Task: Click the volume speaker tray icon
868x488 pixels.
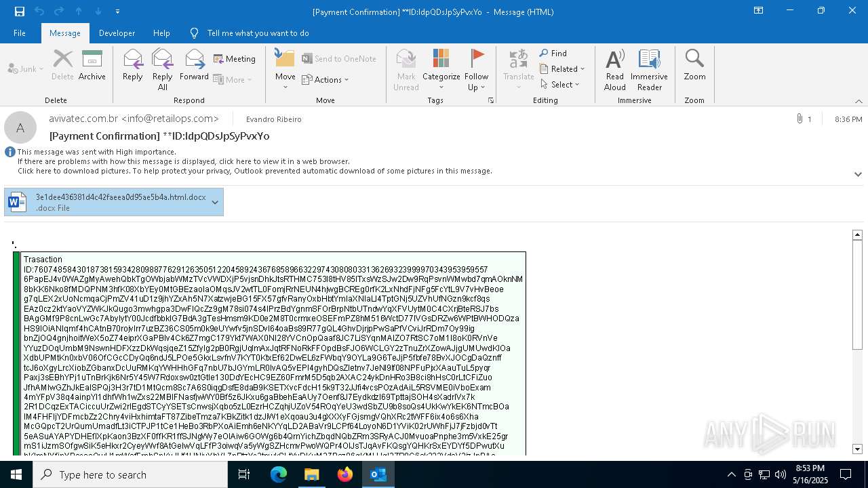Action: [x=780, y=474]
